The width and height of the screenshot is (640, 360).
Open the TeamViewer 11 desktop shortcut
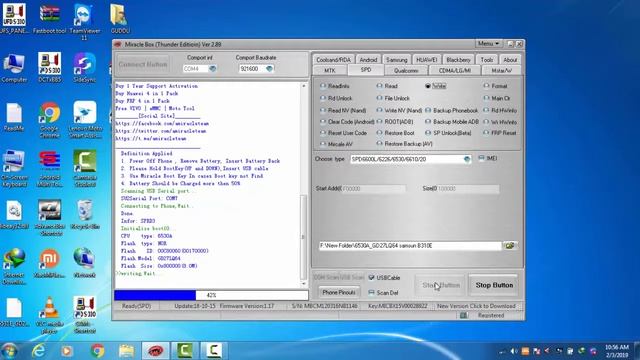tap(84, 21)
